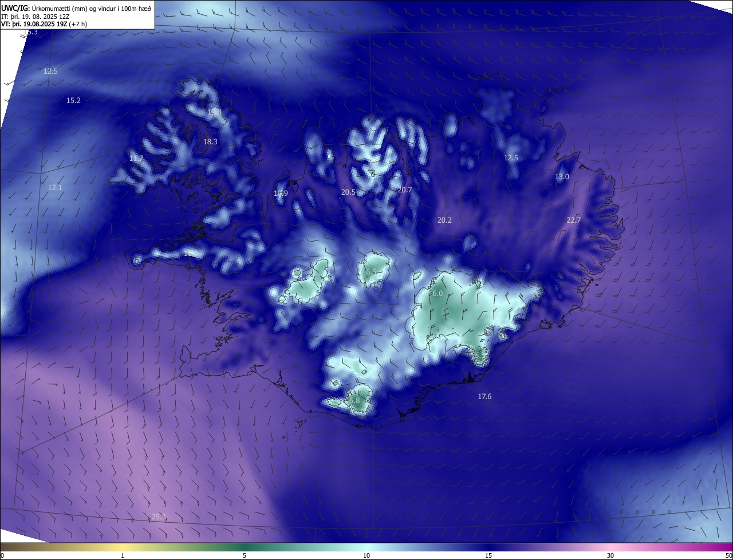Click the 18.3 value in the Westfjords
Image resolution: width=733 pixels, height=560 pixels.
click(210, 142)
